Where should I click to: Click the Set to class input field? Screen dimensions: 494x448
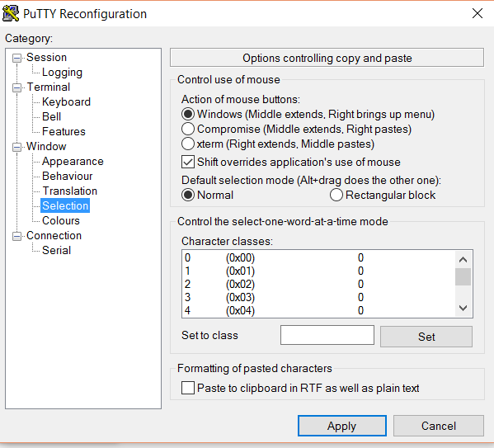point(327,335)
